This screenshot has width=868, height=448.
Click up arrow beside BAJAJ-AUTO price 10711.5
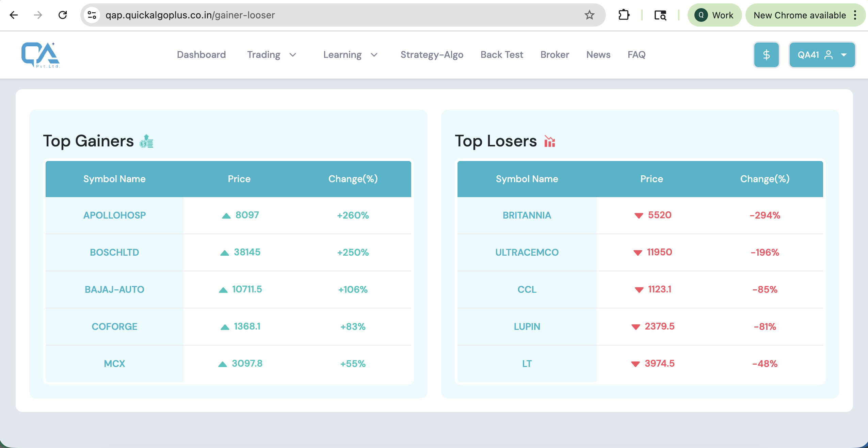click(x=223, y=290)
